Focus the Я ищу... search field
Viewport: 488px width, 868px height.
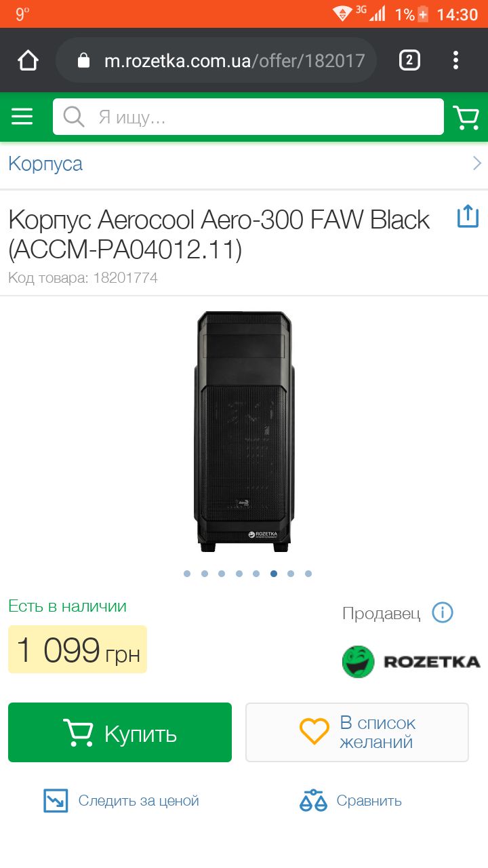(x=248, y=117)
